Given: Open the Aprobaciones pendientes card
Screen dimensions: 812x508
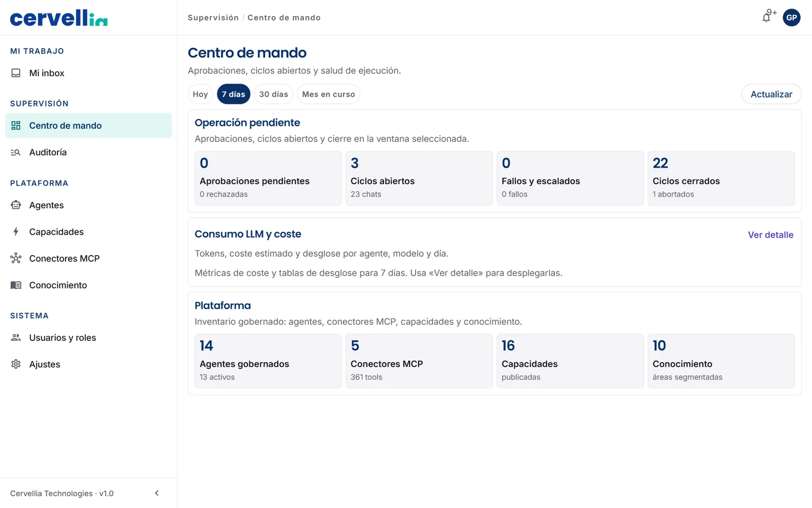Looking at the screenshot, I should click(x=268, y=178).
